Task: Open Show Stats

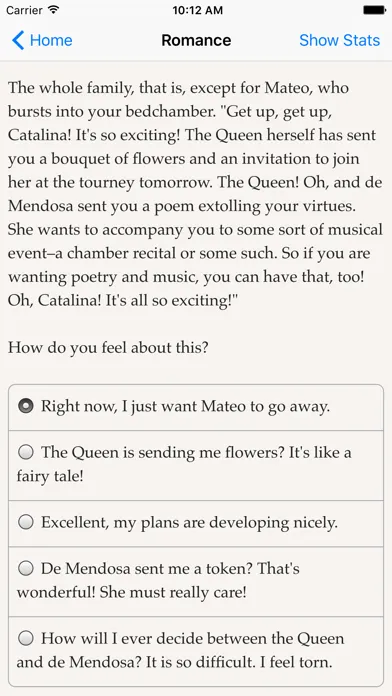Action: (x=340, y=40)
